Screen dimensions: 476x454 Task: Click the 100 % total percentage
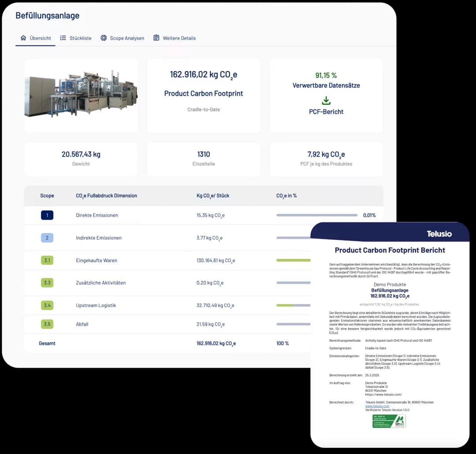pos(283,343)
